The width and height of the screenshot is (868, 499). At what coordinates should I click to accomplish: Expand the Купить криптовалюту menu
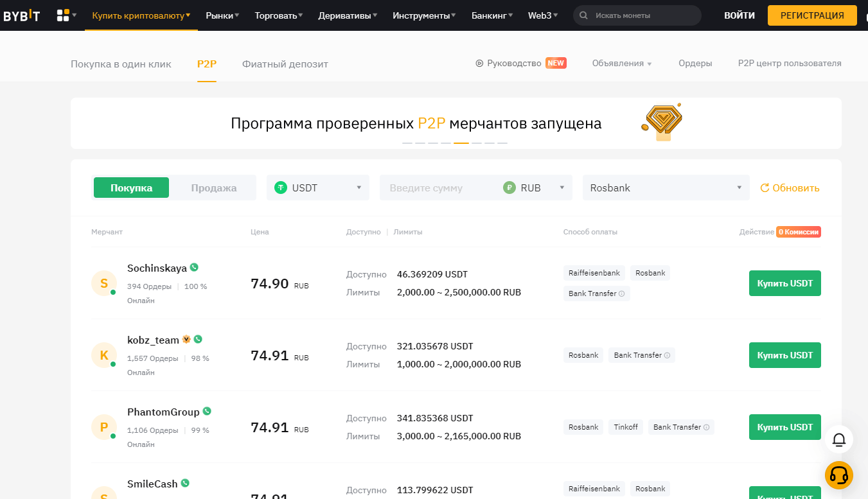141,15
